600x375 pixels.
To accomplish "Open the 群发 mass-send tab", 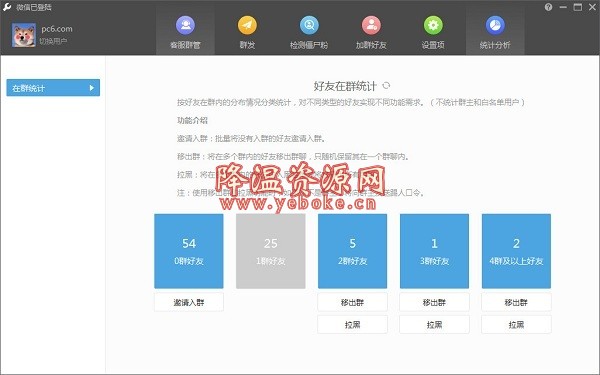I will (x=247, y=32).
